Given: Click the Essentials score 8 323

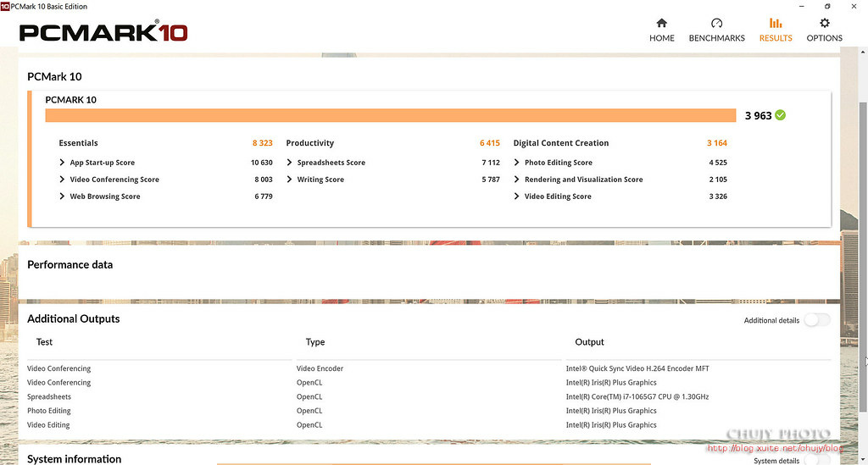Looking at the screenshot, I should pos(263,143).
